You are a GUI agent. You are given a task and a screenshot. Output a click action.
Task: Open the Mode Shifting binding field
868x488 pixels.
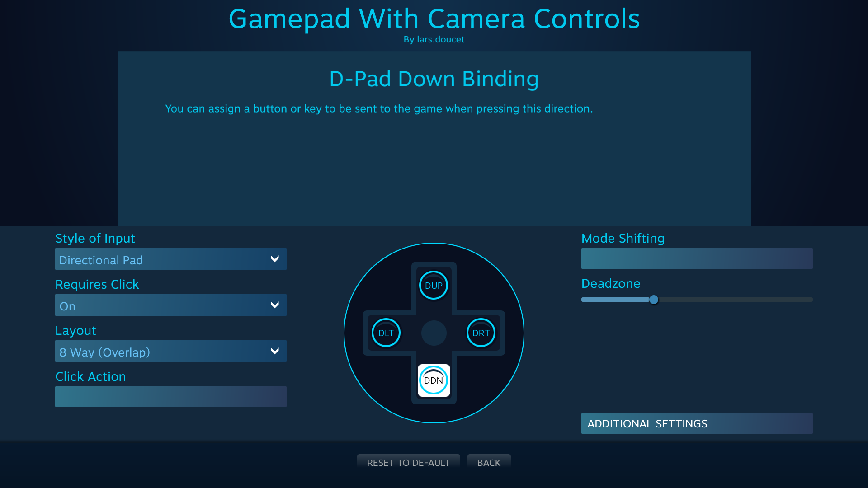click(696, 258)
